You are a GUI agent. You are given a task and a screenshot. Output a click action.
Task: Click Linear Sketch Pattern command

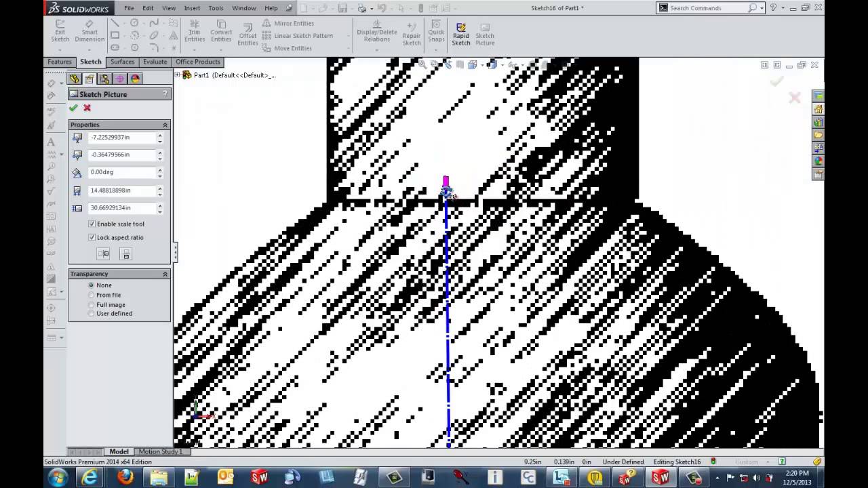coord(298,35)
